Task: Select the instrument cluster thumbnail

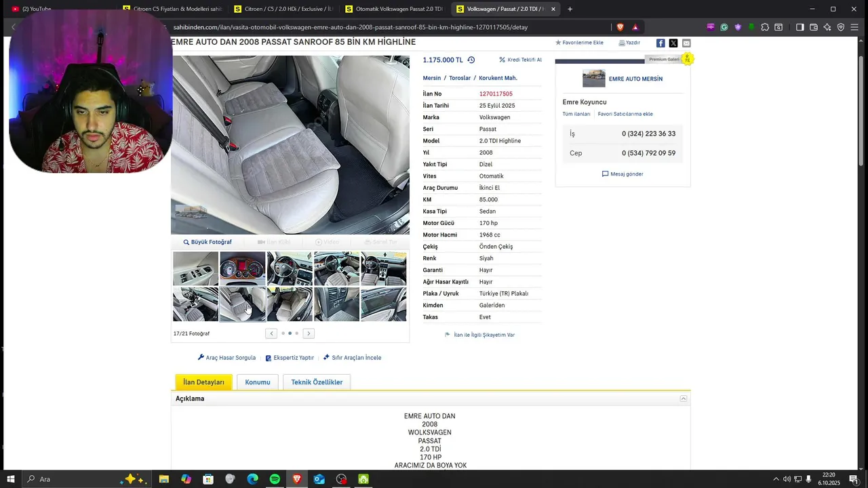Action: (242, 269)
